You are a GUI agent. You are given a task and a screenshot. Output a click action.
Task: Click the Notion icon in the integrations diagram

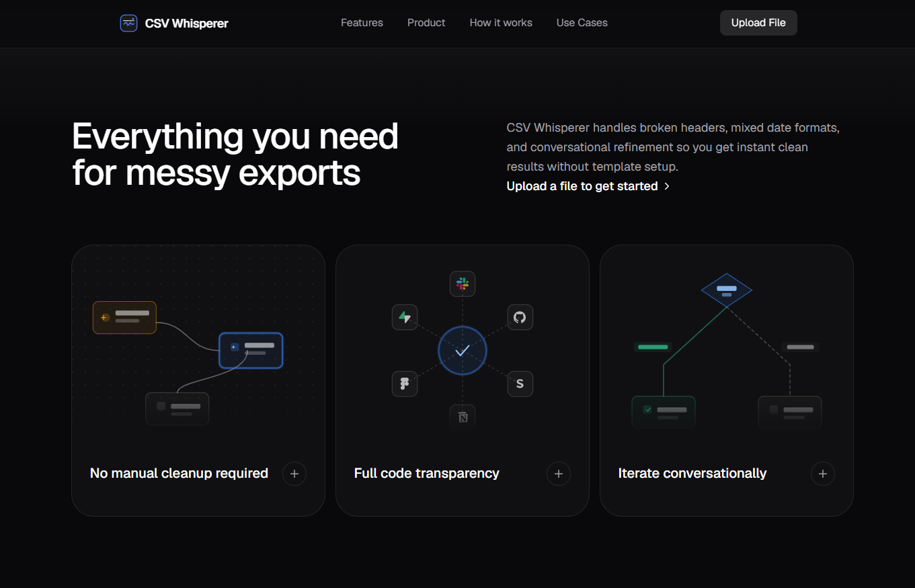pos(463,417)
